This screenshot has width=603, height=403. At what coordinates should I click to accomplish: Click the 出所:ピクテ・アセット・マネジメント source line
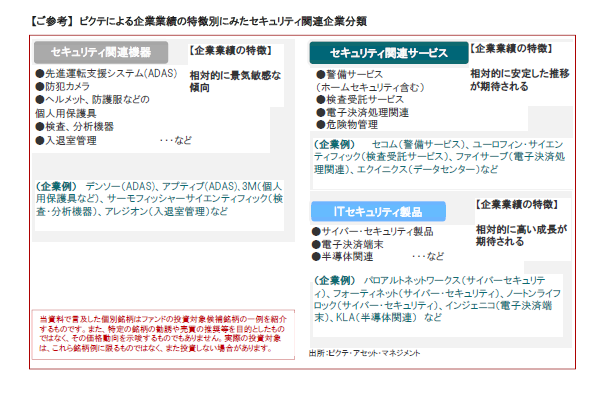(x=364, y=353)
